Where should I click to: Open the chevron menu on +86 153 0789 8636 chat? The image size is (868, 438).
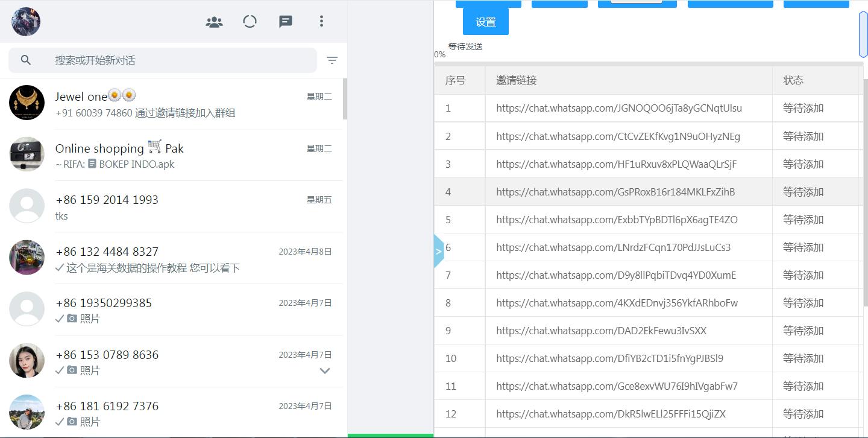coord(325,370)
